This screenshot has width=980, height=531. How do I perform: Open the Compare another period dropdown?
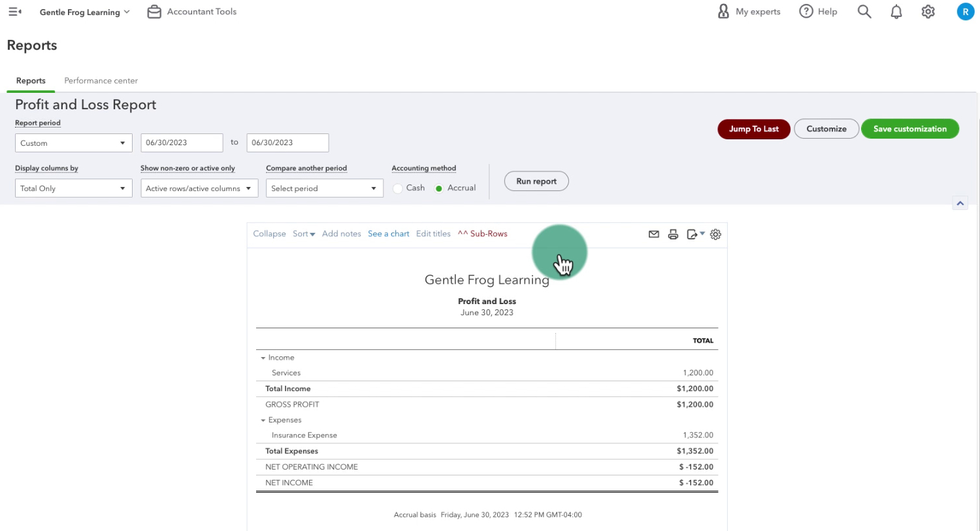325,188
